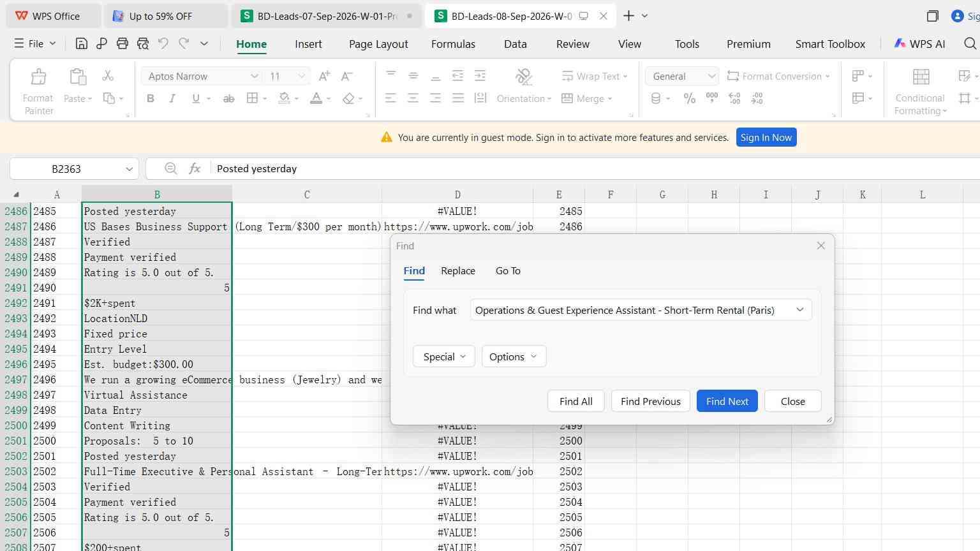980x551 pixels.
Task: Click the Print icon in quick toolbar
Action: click(122, 43)
